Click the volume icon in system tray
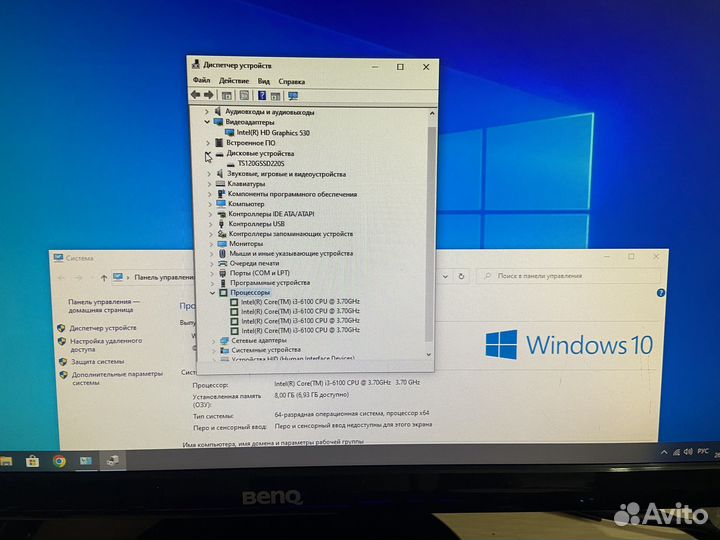This screenshot has width=720, height=540. click(688, 452)
